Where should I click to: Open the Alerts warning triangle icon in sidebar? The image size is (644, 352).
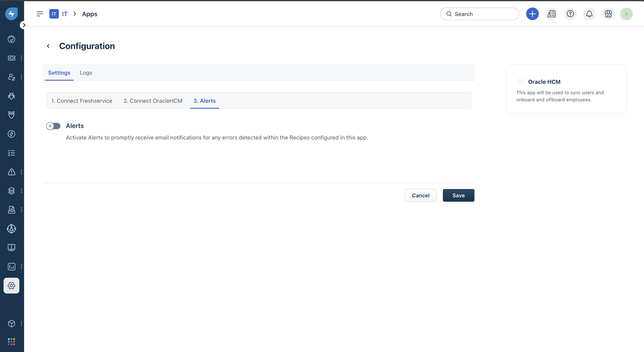11,172
